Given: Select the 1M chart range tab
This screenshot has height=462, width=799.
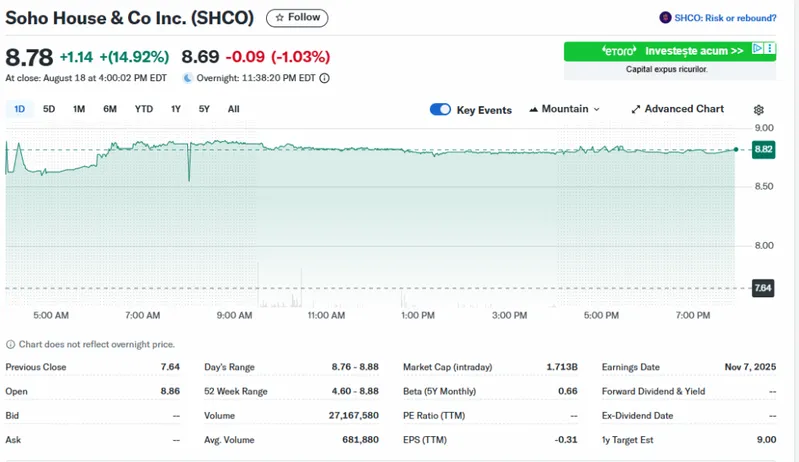Looking at the screenshot, I should 79,109.
